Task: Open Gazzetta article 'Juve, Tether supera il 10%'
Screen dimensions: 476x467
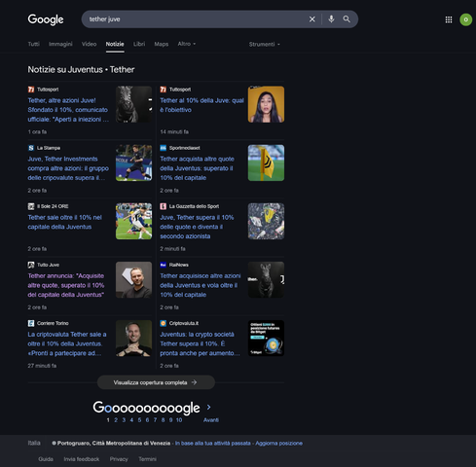Action: click(197, 227)
